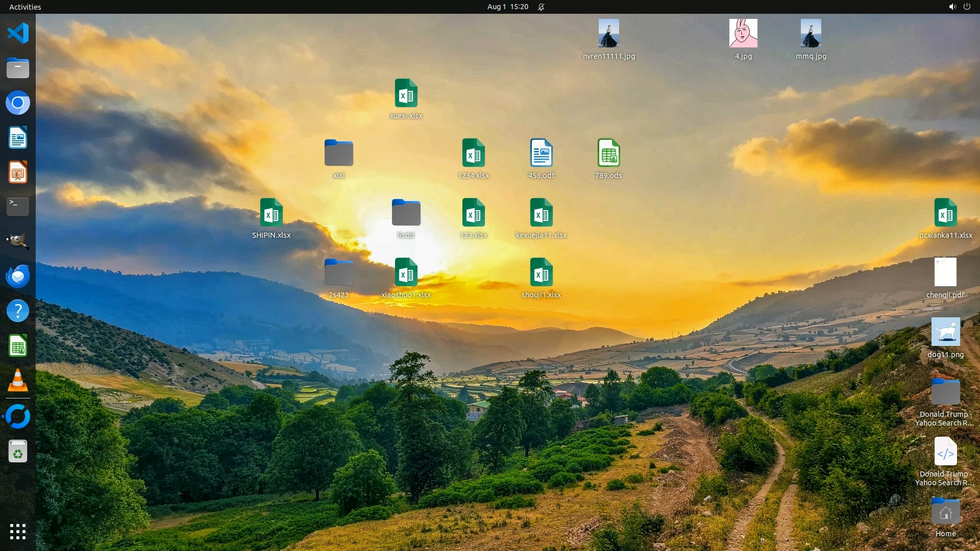Expand the power menu in top bar
The image size is (980, 551).
click(967, 7)
